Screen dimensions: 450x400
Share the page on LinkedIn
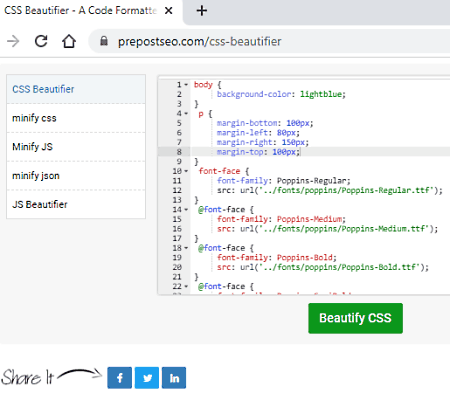[x=174, y=378]
